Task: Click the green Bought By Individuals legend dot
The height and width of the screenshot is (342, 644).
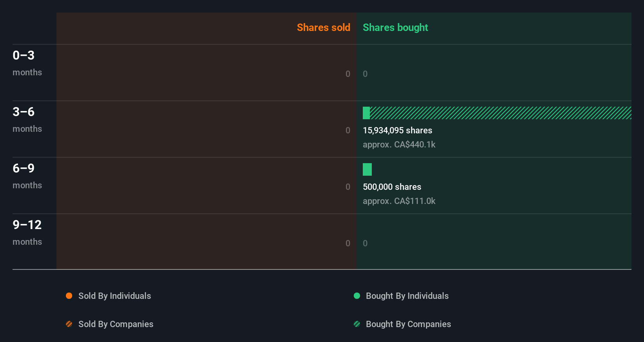Action: coord(357,296)
